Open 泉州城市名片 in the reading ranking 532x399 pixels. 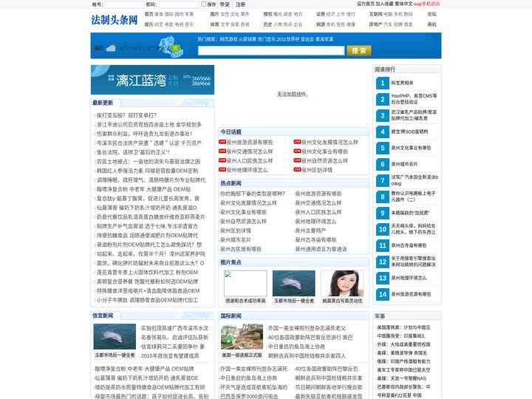coord(404,164)
